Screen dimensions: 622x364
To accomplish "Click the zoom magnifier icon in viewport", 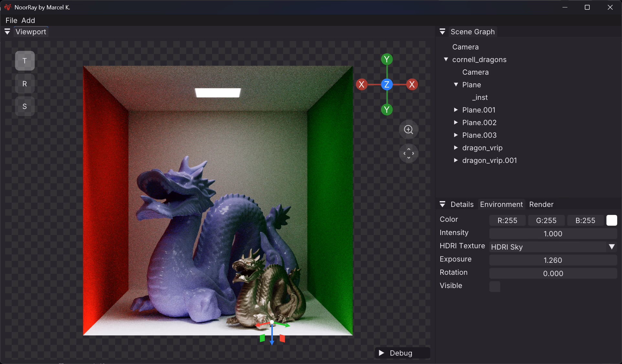I will pyautogui.click(x=409, y=130).
